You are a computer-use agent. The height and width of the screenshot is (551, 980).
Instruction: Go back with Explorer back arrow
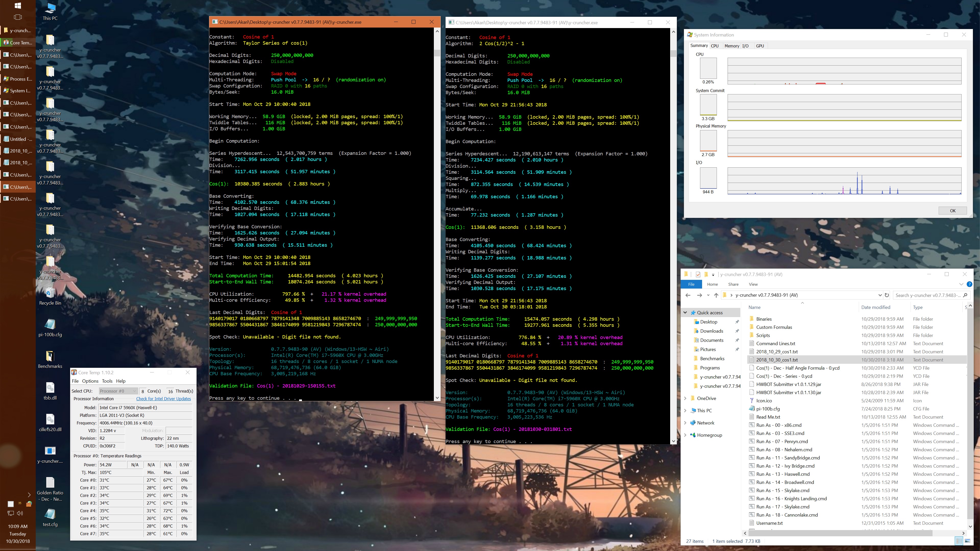[688, 295]
